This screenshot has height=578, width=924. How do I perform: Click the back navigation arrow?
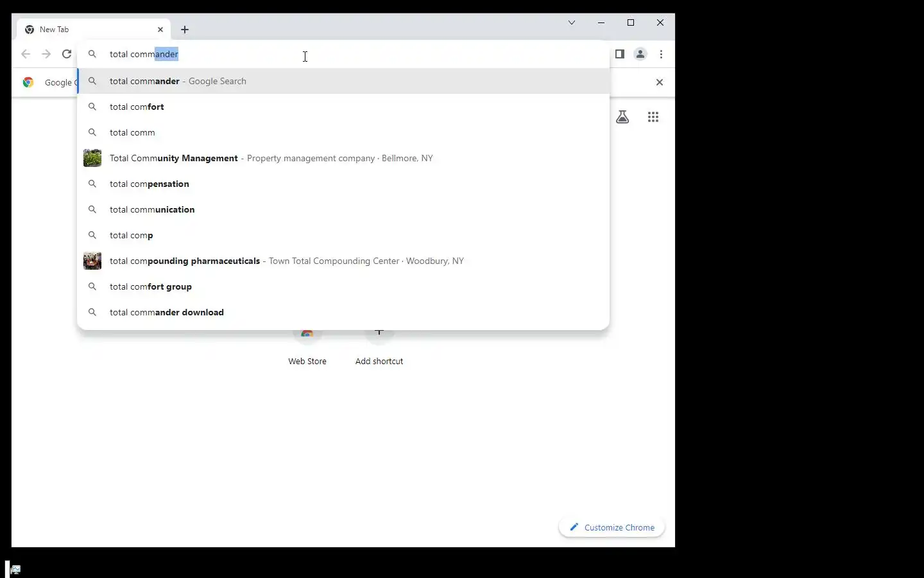tap(26, 54)
